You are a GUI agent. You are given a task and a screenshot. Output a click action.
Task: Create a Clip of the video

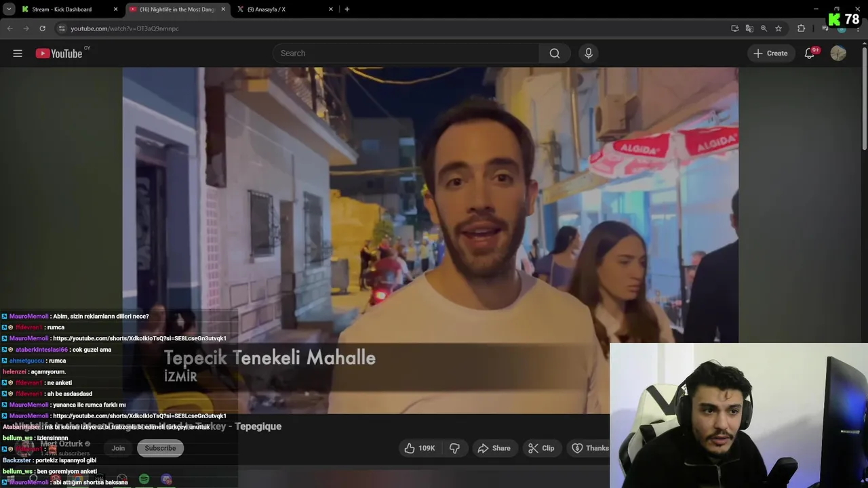[x=541, y=448]
